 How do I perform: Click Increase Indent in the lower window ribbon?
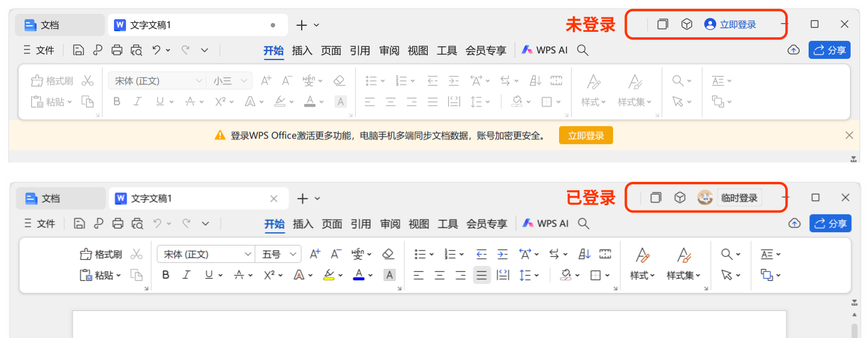pos(503,254)
